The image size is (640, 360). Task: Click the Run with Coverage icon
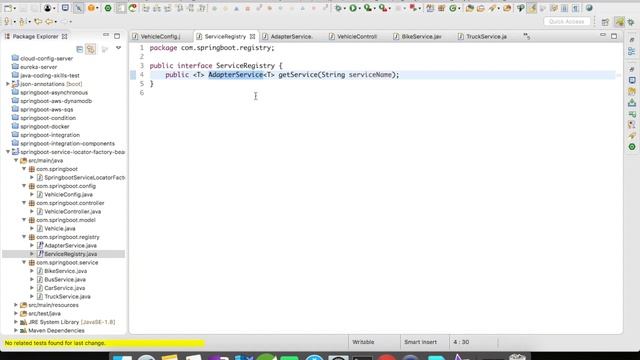click(x=367, y=8)
